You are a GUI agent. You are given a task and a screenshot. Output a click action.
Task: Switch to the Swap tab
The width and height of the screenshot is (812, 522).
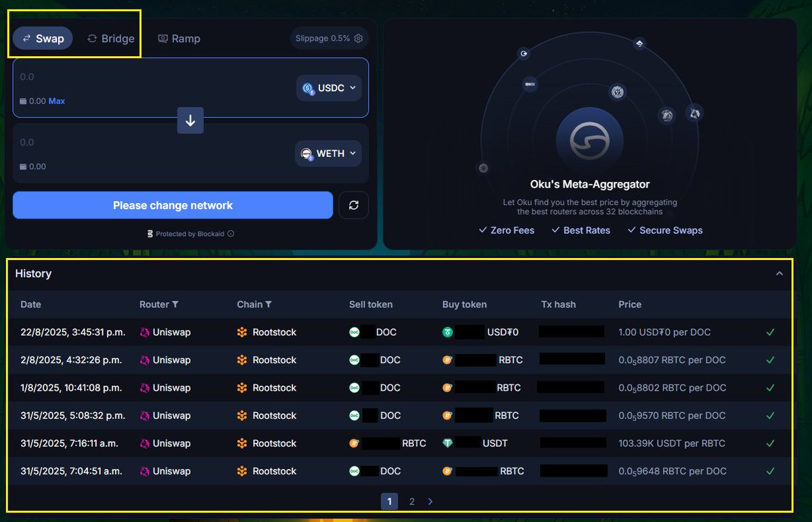tap(43, 39)
